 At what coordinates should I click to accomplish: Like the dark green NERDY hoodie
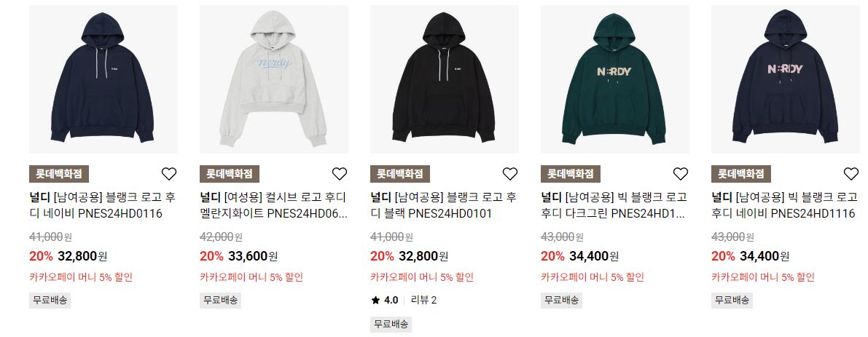coord(681,174)
